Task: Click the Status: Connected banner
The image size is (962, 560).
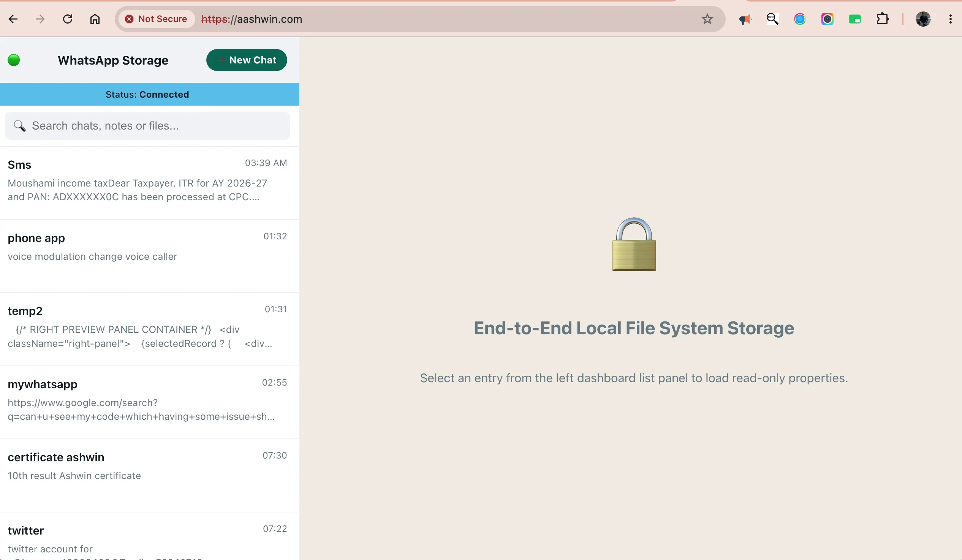Action: coord(150,94)
